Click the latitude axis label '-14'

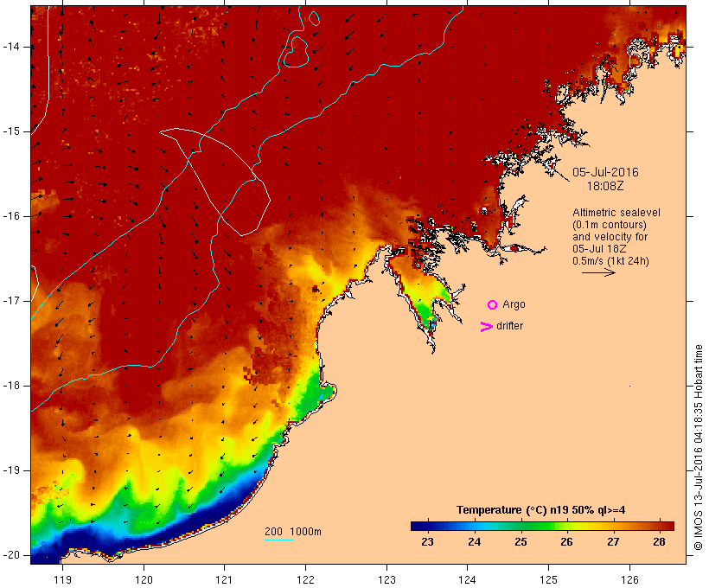pyautogui.click(x=11, y=47)
